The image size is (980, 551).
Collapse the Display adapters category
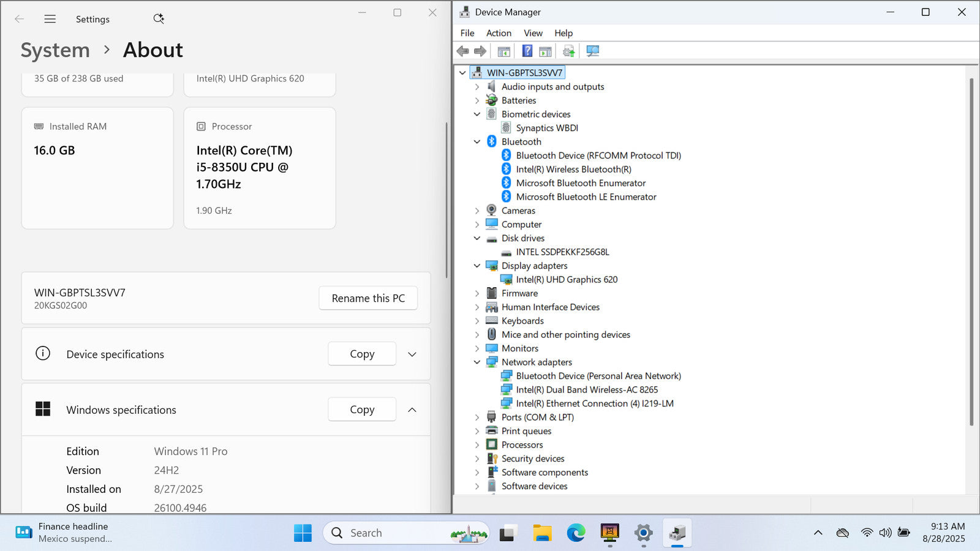click(477, 266)
